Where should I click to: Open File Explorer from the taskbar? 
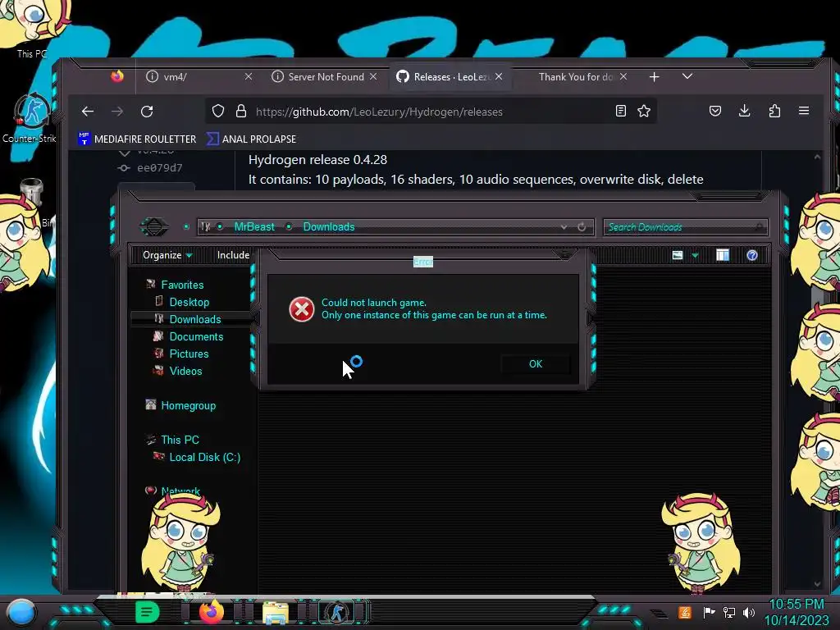[276, 613]
